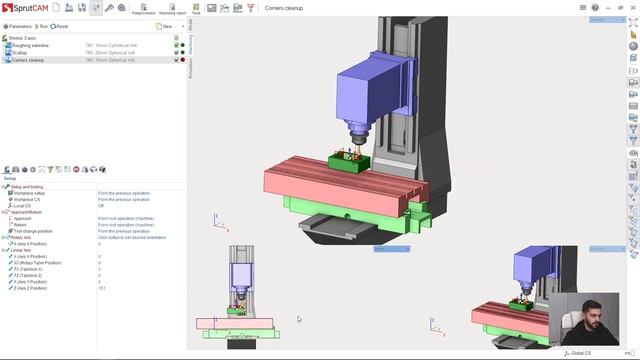This screenshot has width=640, height=360.
Task: Collapse the Approach/Return group
Action: tap(3, 212)
